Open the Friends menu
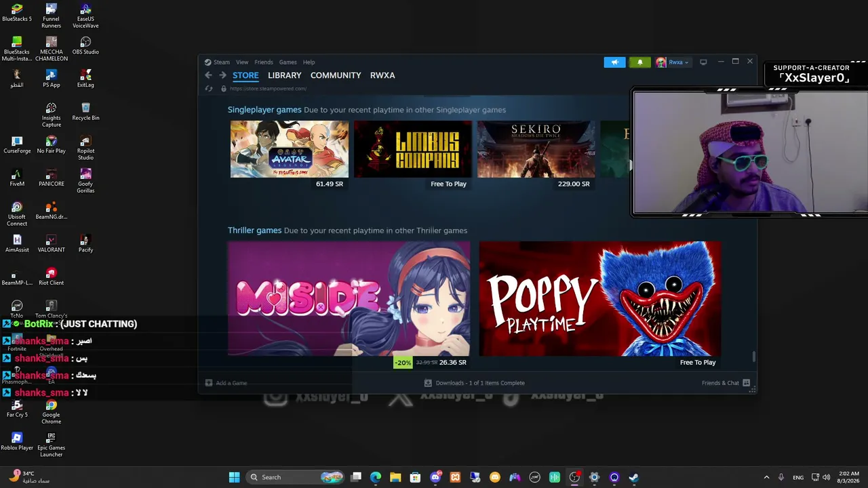 [x=264, y=62]
